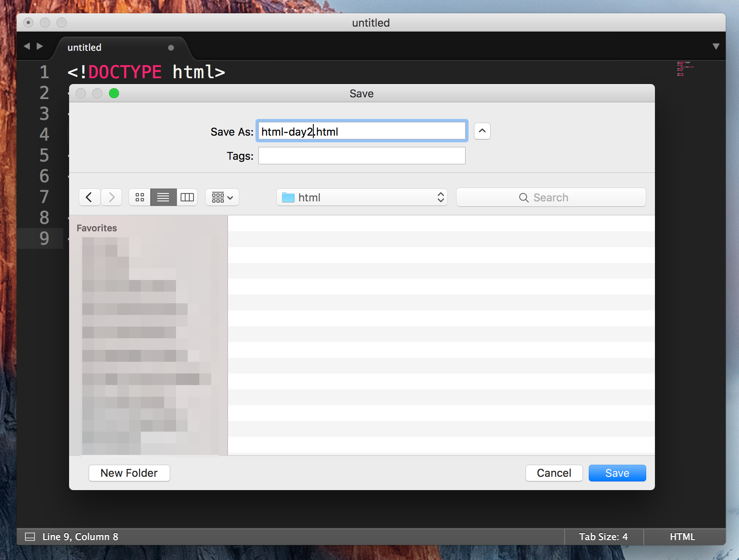Toggle the side bar from status bar icon
The height and width of the screenshot is (560, 739).
click(30, 537)
